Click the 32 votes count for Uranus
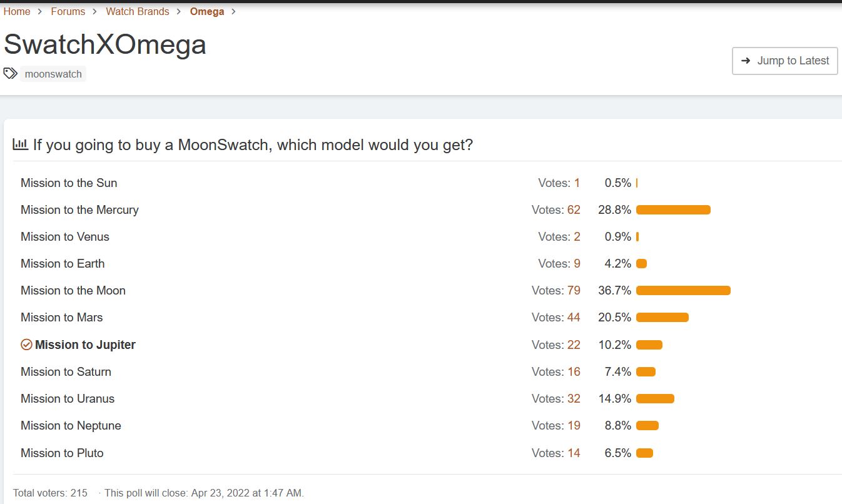This screenshot has height=504, width=842. point(574,398)
